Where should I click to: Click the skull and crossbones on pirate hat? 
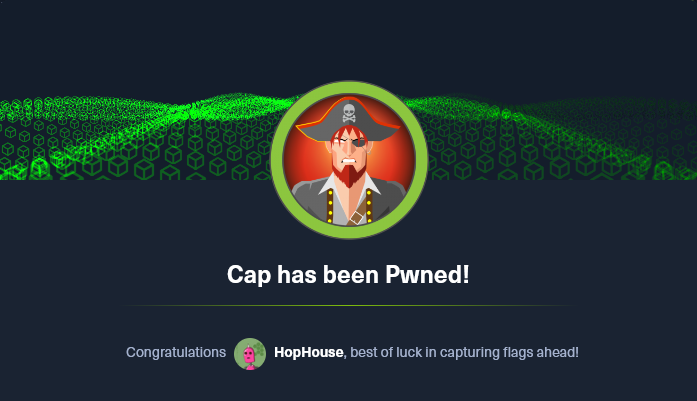click(349, 113)
